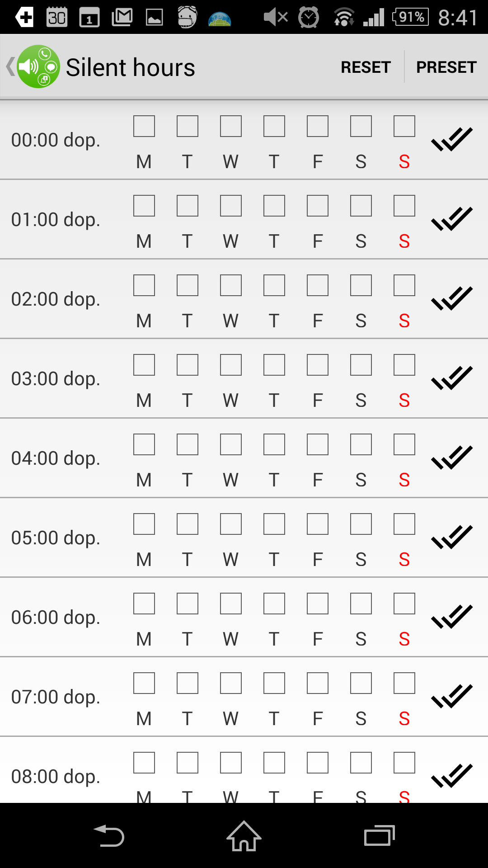Tap select-all double check for 06:00 row

[x=451, y=617]
